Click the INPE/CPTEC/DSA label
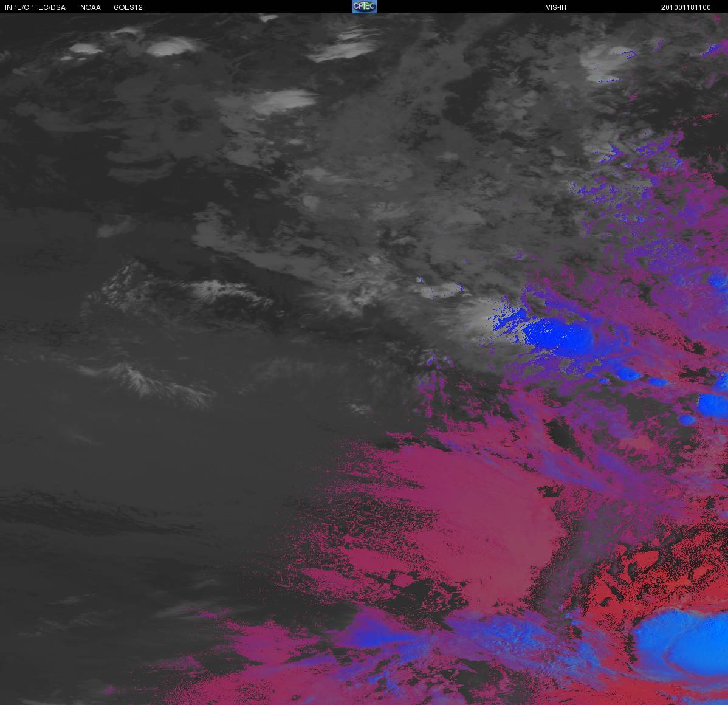The height and width of the screenshot is (705, 728). 35,7
